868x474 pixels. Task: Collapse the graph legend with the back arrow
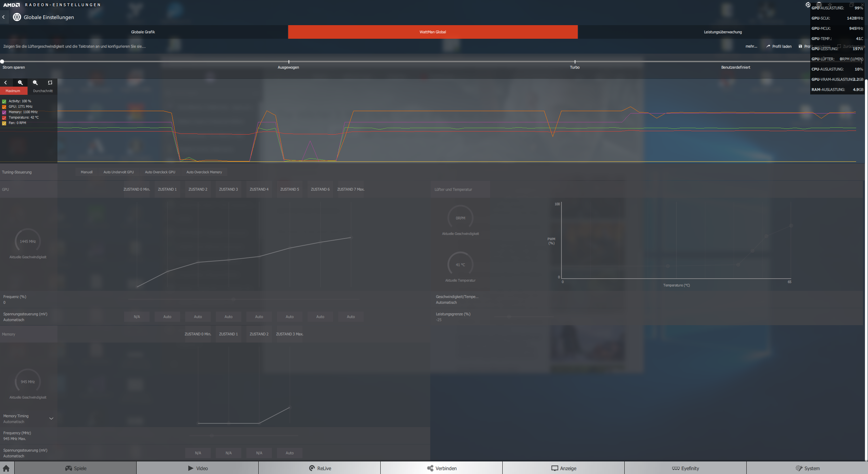click(x=5, y=83)
